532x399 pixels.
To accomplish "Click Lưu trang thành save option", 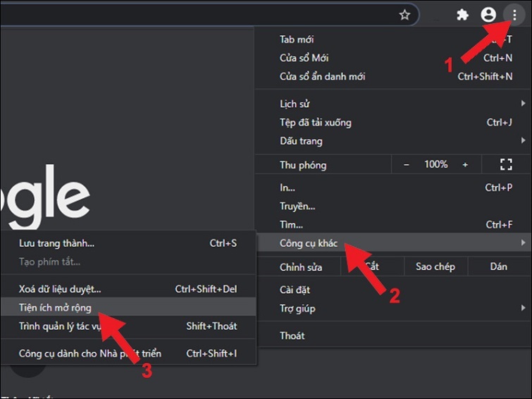I will (x=56, y=243).
